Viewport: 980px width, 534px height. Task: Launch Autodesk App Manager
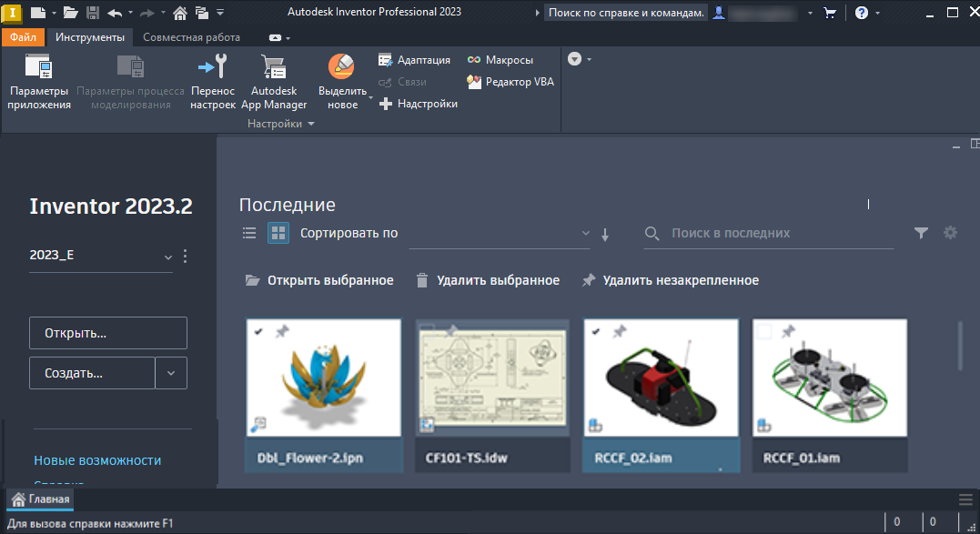click(274, 83)
